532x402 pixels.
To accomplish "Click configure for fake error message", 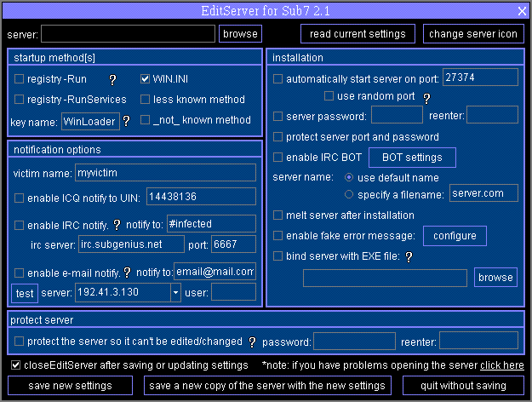I will (x=455, y=236).
